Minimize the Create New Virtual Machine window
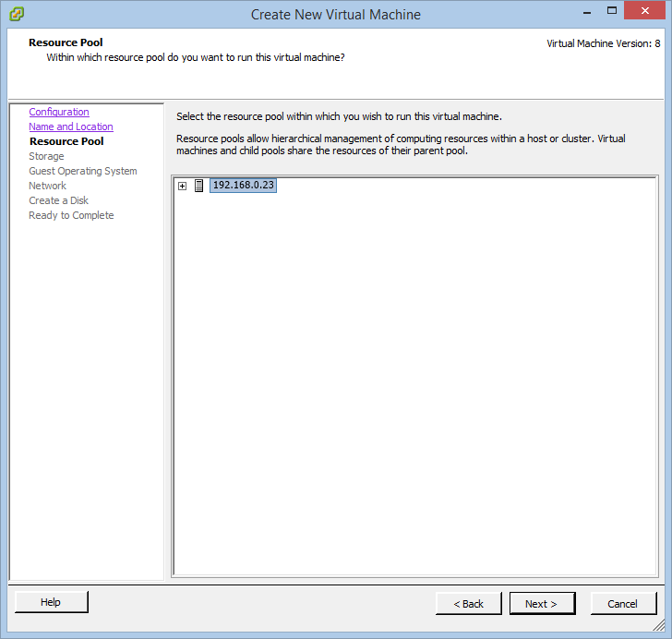Screen dimensions: 672x639 (587, 12)
